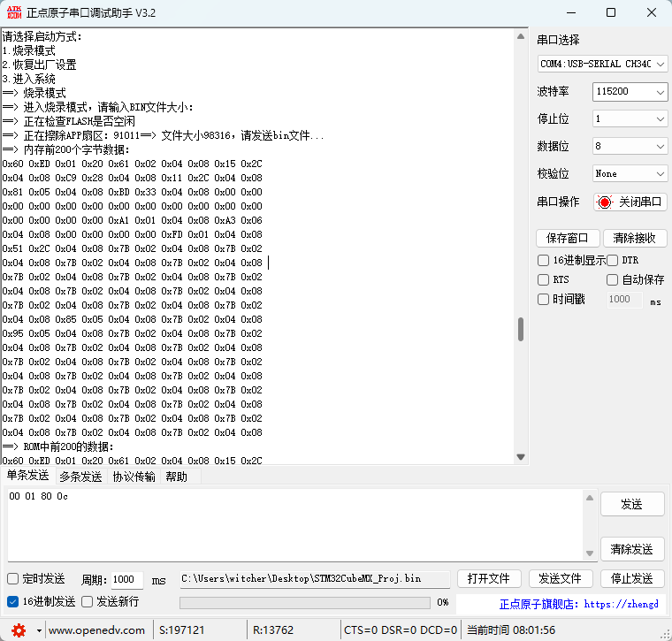
Task: Click the '=> 正在检查FLASH是否空闲' line
Action: [x=69, y=121]
